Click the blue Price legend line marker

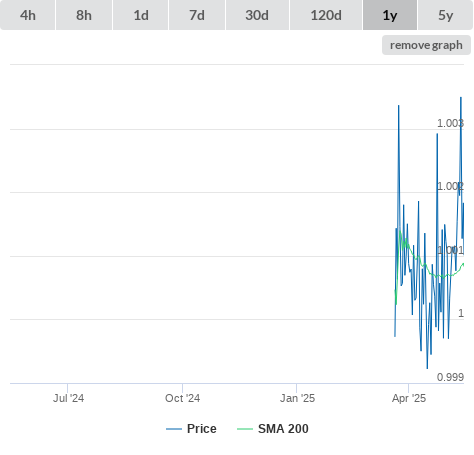click(174, 429)
